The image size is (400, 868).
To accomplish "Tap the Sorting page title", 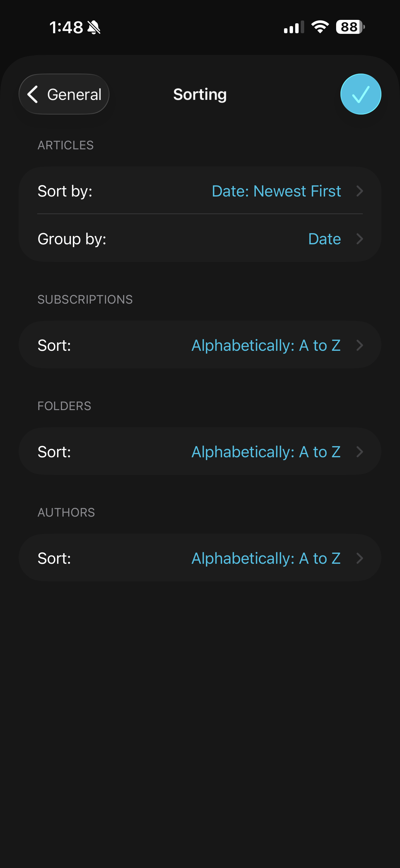I will (x=200, y=94).
